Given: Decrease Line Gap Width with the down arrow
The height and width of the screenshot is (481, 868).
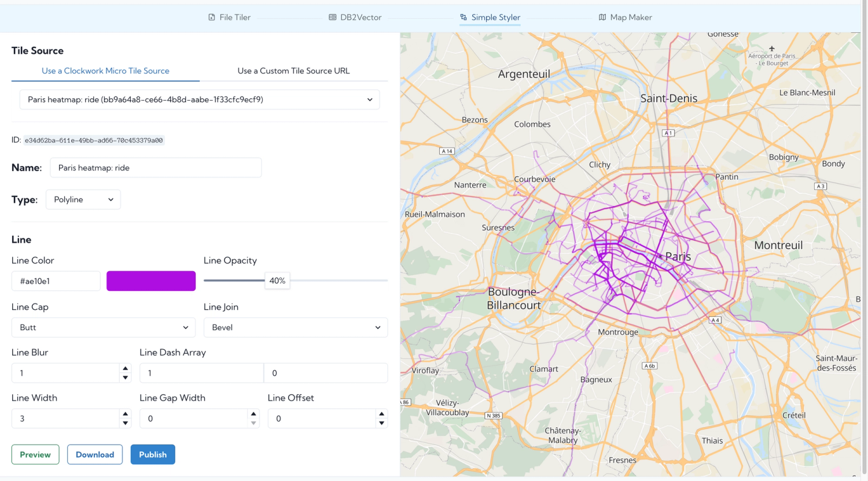Looking at the screenshot, I should (253, 423).
